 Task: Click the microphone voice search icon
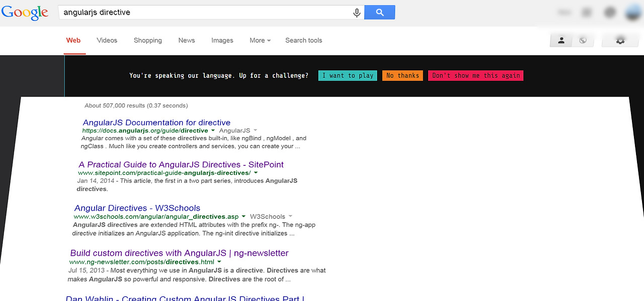(x=357, y=13)
